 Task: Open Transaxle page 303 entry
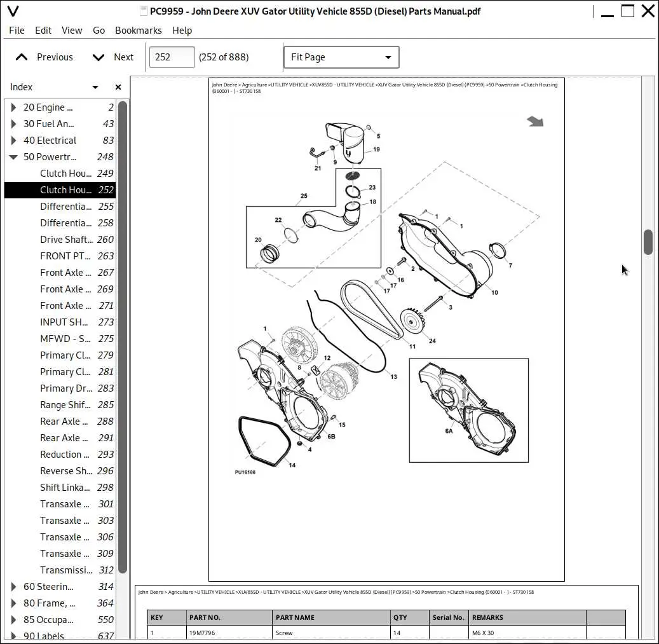coord(60,521)
